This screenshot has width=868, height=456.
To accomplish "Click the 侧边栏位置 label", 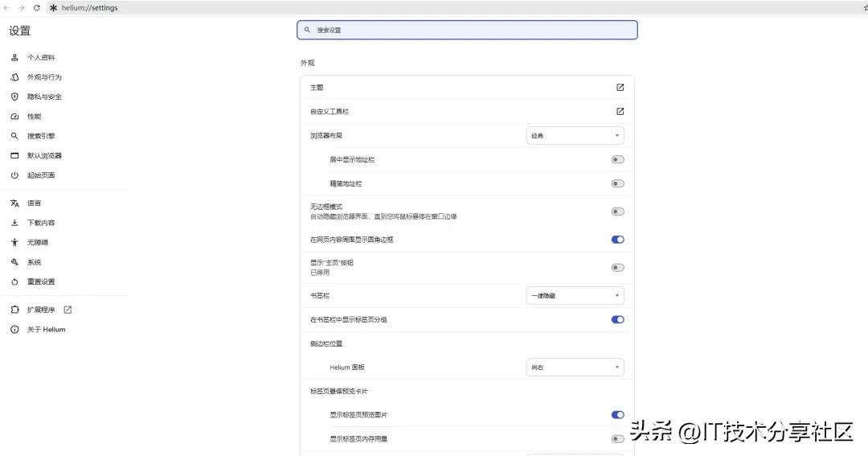I will click(326, 343).
